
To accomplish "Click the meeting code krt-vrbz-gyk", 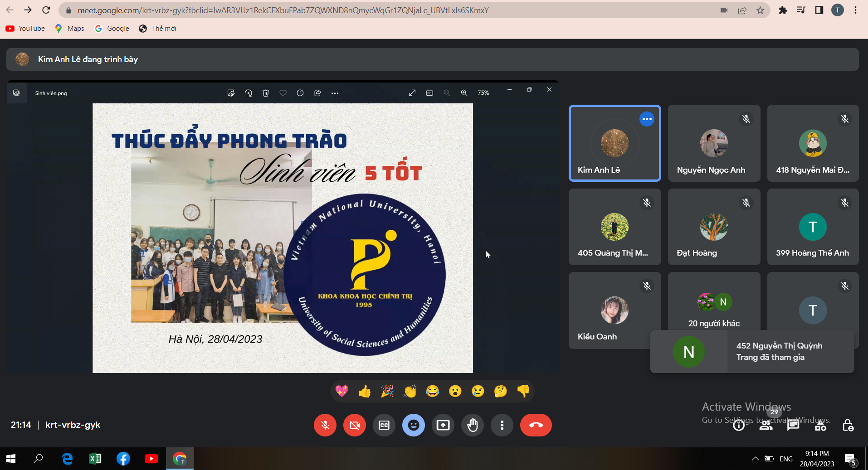I will click(73, 425).
